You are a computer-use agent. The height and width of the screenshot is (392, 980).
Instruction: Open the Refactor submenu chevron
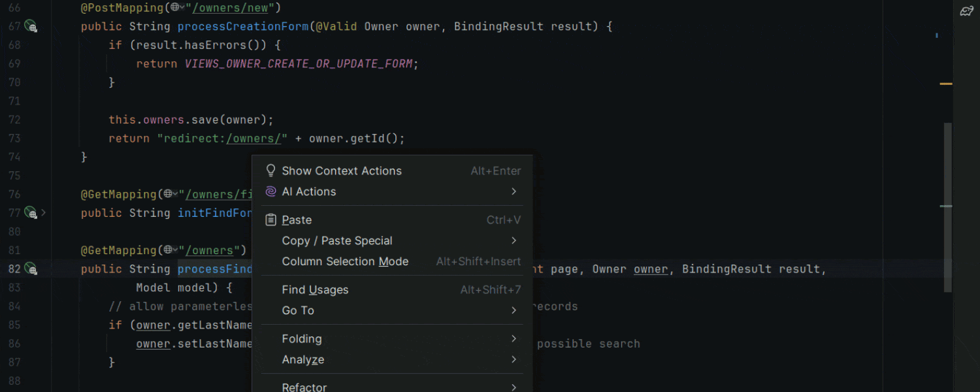pyautogui.click(x=514, y=387)
